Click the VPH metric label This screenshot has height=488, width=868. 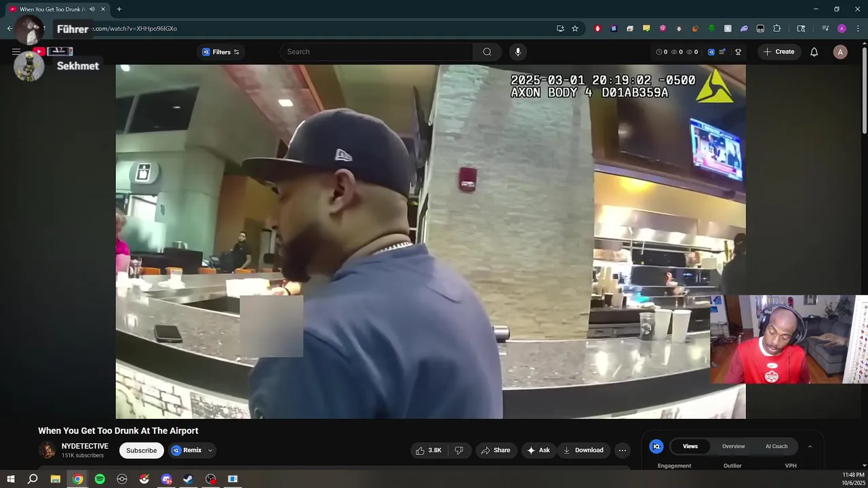(791, 466)
